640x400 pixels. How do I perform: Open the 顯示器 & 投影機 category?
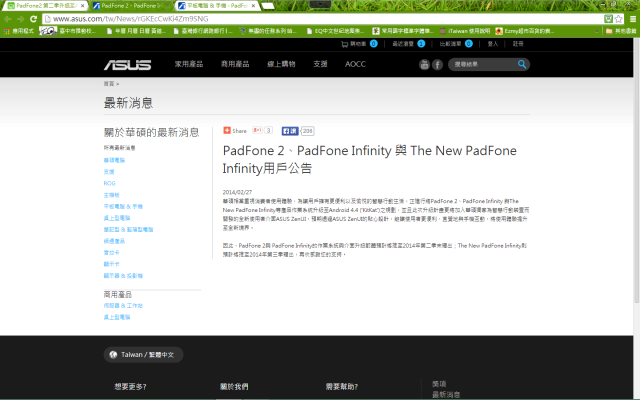point(123,276)
